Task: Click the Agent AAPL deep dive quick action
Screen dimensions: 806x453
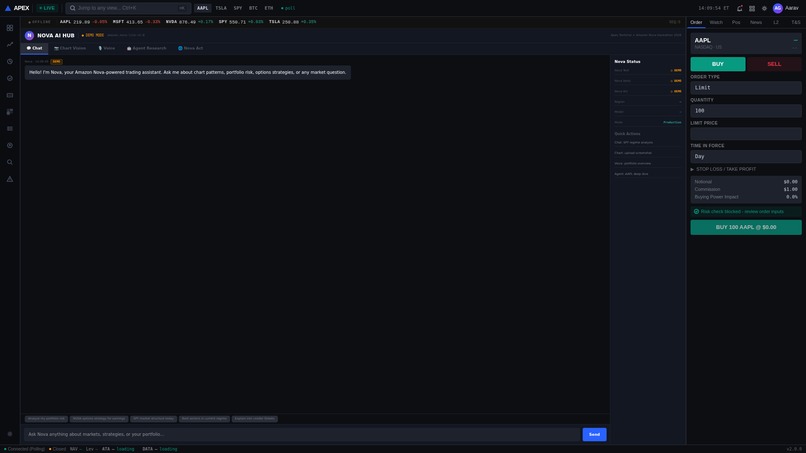Action: pos(648,174)
